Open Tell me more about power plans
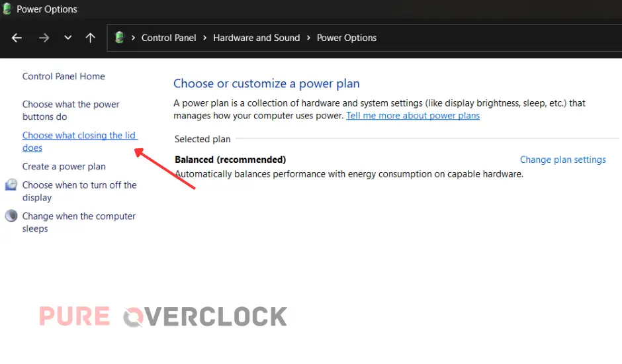 click(413, 115)
